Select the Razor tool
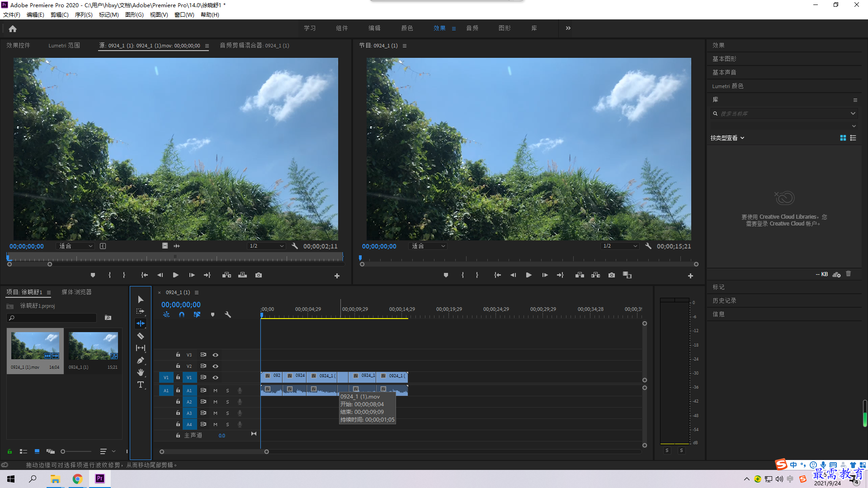This screenshot has height=488, width=868. (x=141, y=336)
